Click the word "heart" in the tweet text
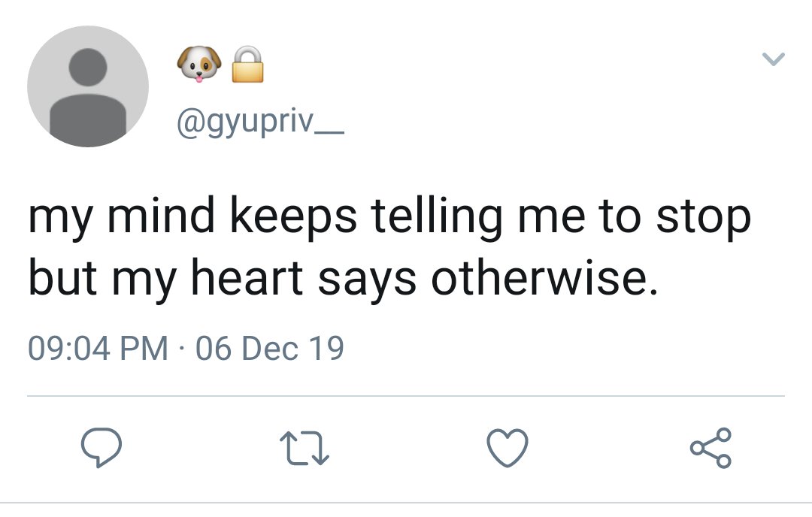 coord(247,278)
